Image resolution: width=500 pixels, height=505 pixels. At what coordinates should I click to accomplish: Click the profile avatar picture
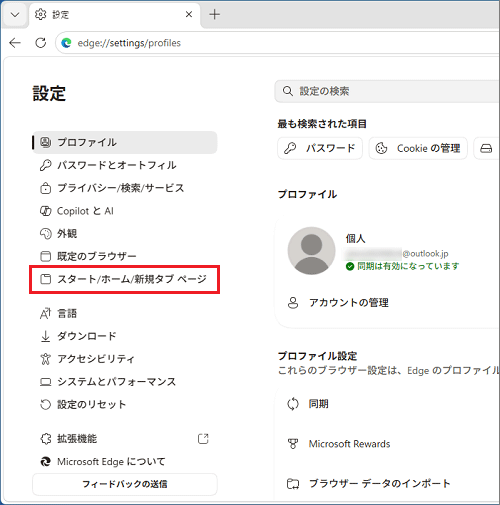pos(311,251)
